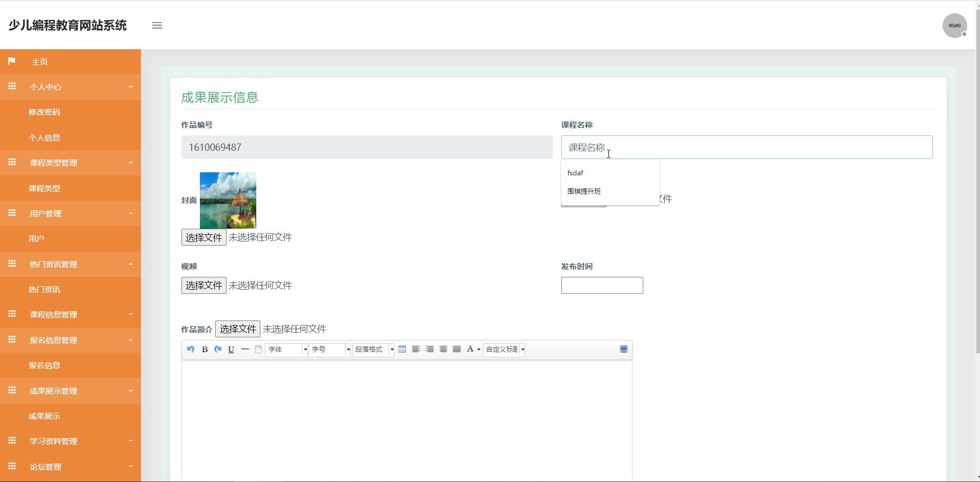Click the grid icon beside 课程类型管理
This screenshot has width=980, height=482.
pos(12,162)
